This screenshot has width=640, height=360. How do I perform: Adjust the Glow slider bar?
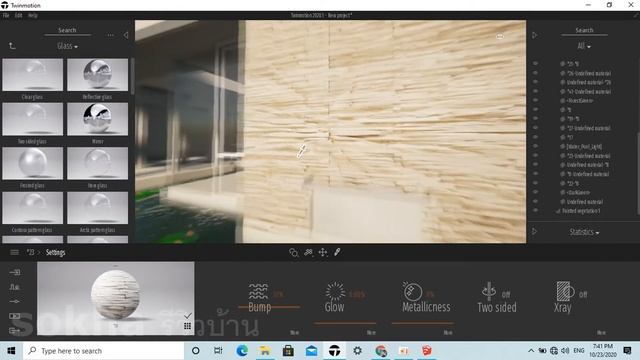tap(345, 323)
